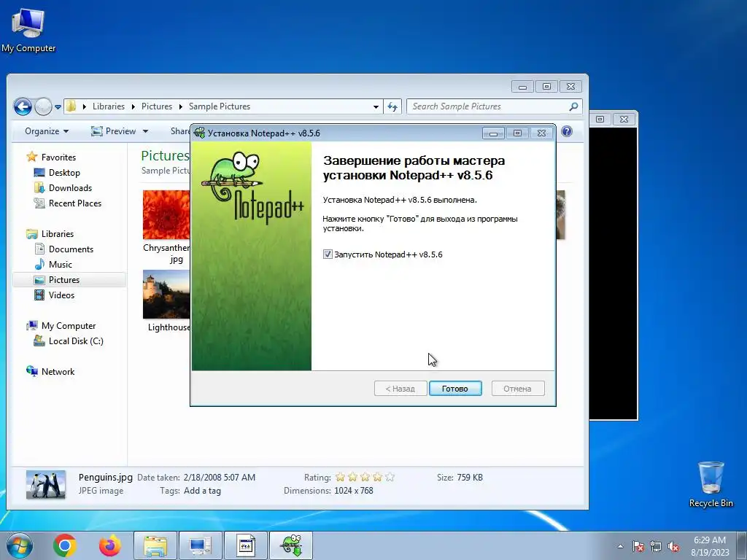The height and width of the screenshot is (560, 747).
Task: Open the address bar history dropdown
Action: 376,106
